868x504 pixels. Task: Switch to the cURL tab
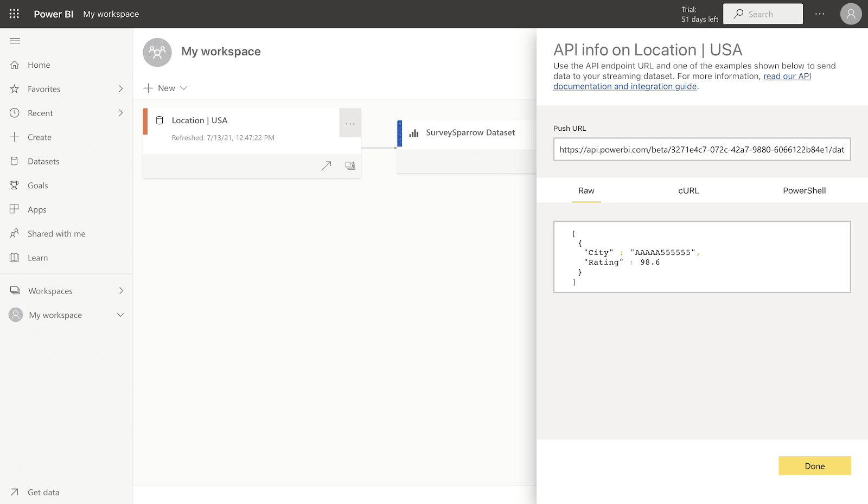688,191
